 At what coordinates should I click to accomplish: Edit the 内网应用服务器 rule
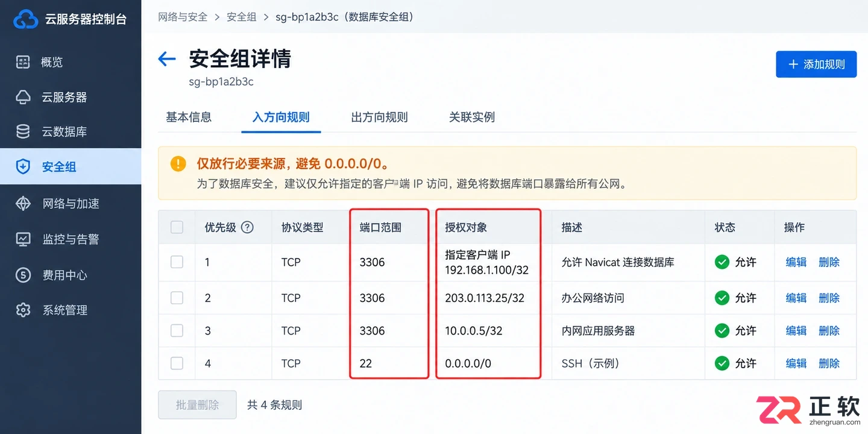click(796, 330)
